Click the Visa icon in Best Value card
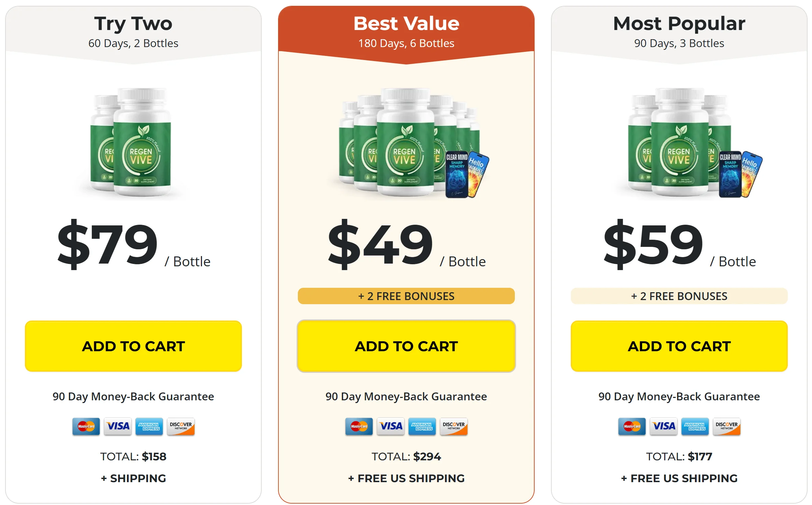 (391, 426)
